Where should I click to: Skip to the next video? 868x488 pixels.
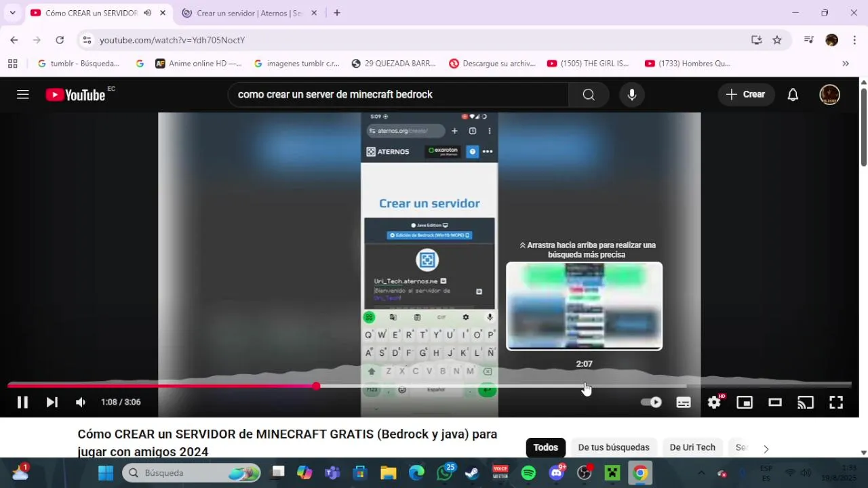(52, 403)
